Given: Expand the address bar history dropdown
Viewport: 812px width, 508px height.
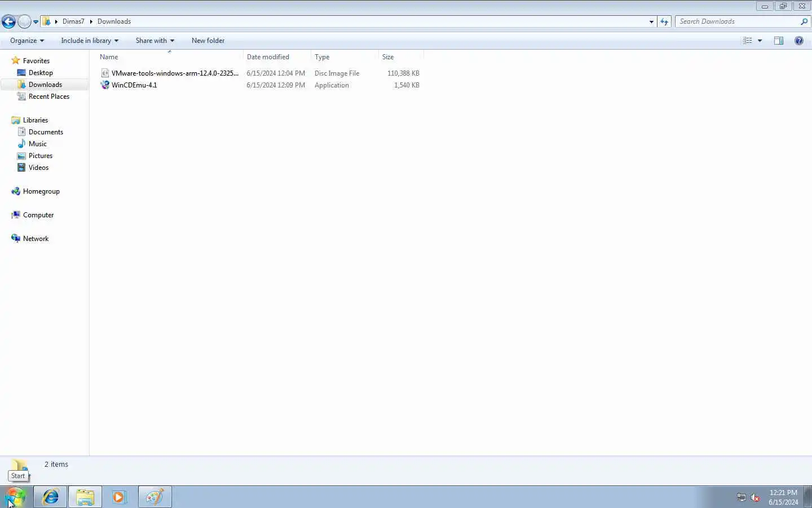Looking at the screenshot, I should click(651, 21).
